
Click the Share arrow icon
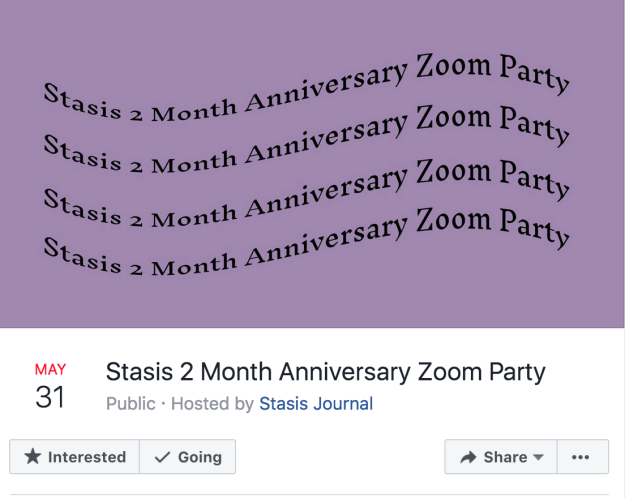(468, 457)
